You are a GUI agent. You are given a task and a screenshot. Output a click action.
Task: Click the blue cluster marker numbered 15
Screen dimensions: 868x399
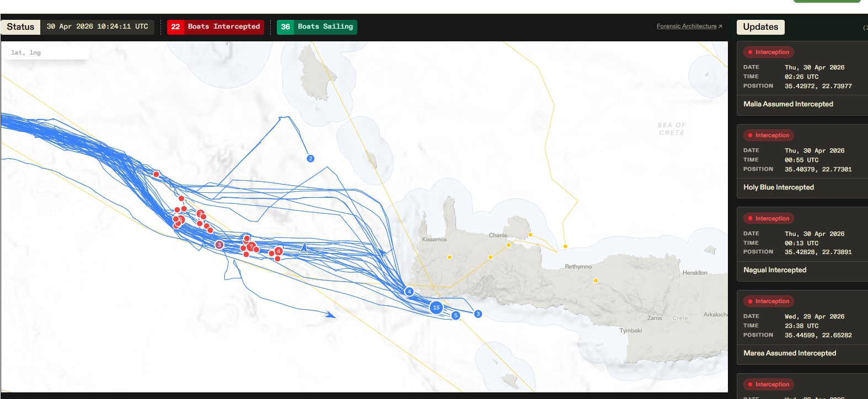click(436, 308)
